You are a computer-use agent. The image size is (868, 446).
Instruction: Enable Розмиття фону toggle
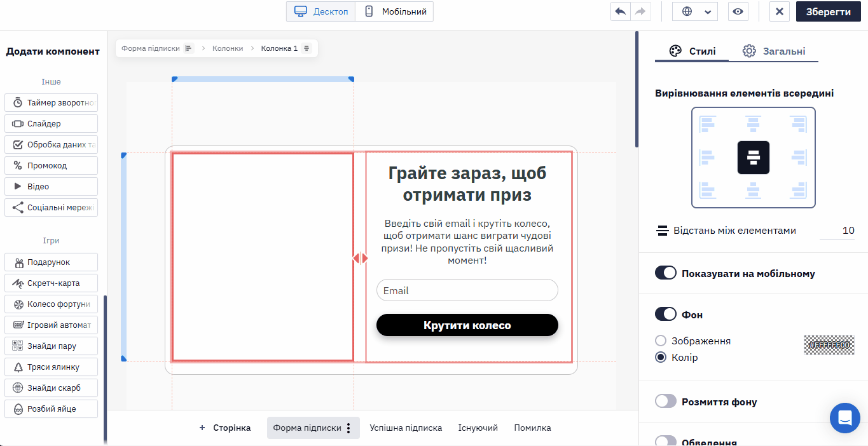point(666,401)
